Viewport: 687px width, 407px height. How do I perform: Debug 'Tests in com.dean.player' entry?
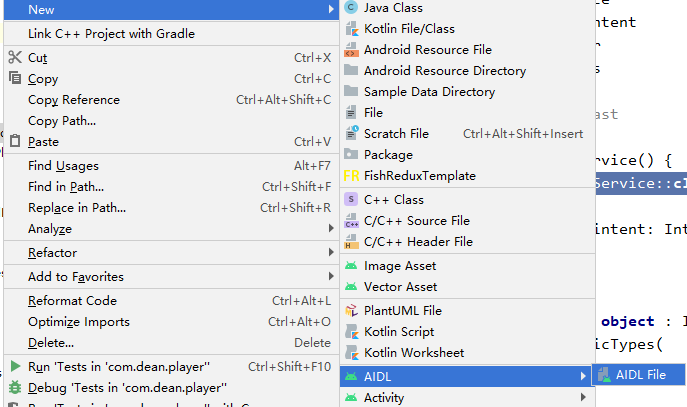[171, 388]
